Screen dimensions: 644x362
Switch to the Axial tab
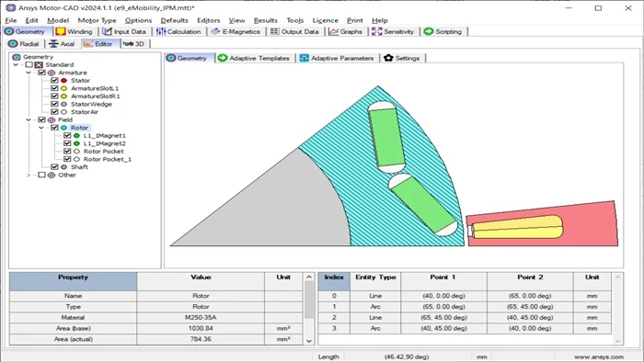click(62, 44)
